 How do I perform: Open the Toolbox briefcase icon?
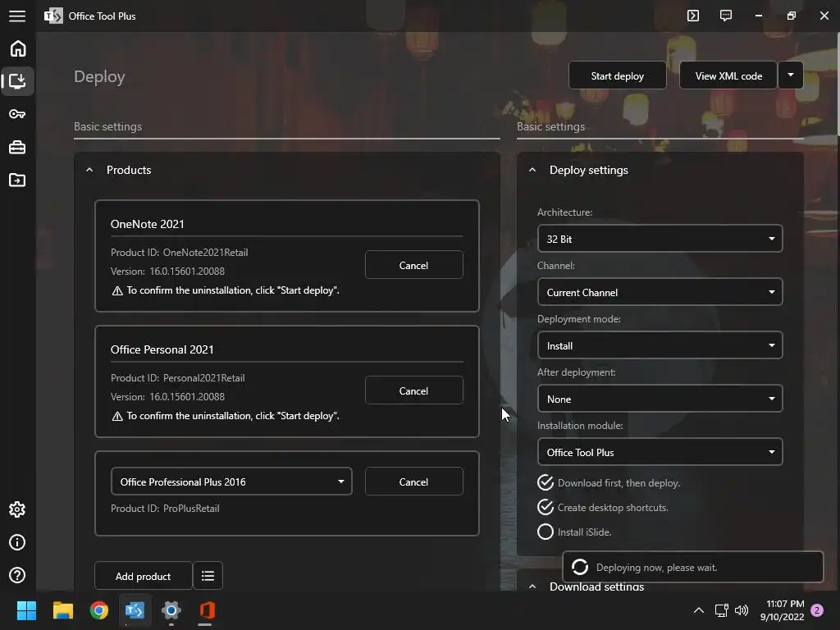pos(17,148)
